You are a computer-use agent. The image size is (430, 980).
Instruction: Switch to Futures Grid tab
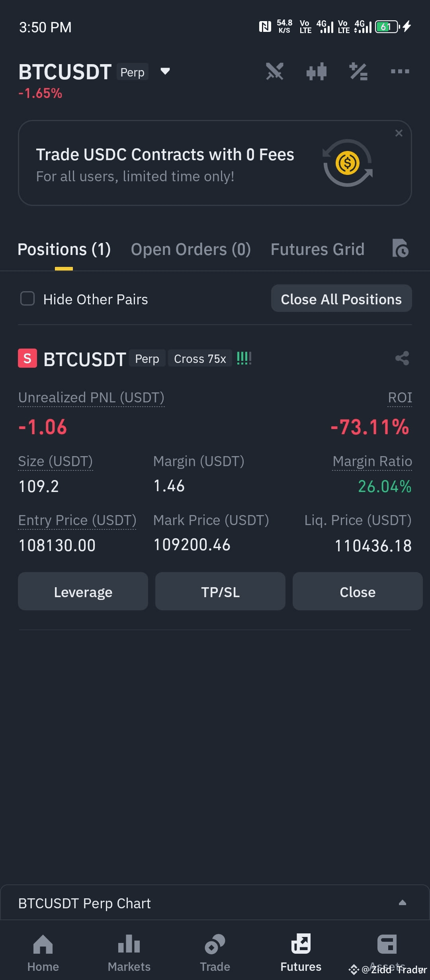317,249
